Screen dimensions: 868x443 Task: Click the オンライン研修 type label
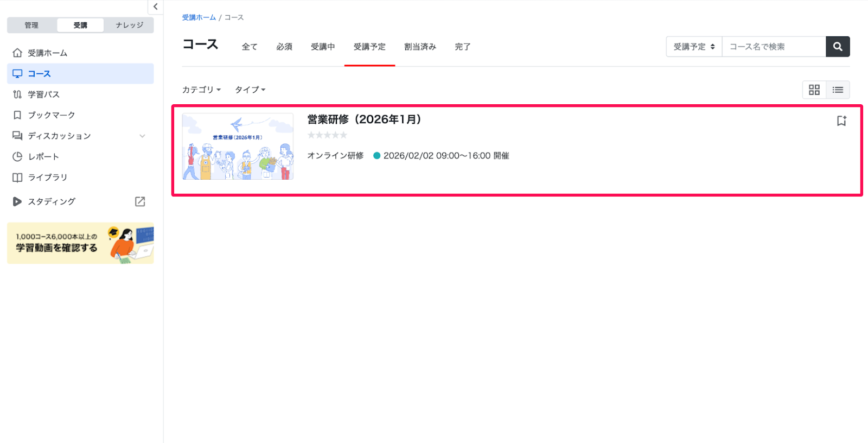point(335,156)
